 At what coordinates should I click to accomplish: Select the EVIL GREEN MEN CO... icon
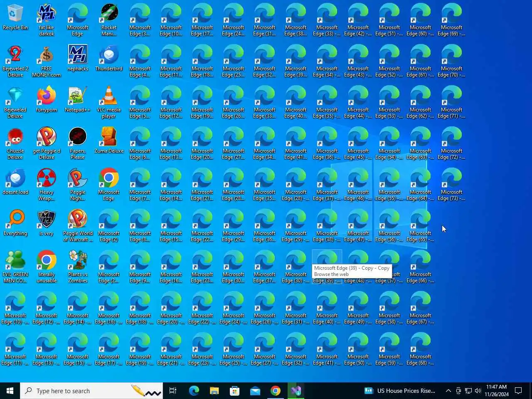point(15,267)
